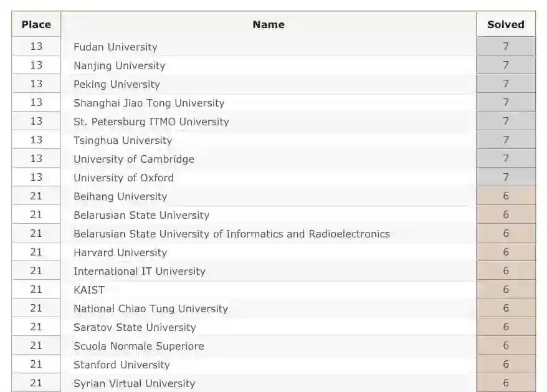Click the Name column header
Viewport: 547px width, 392px height.
[269, 25]
